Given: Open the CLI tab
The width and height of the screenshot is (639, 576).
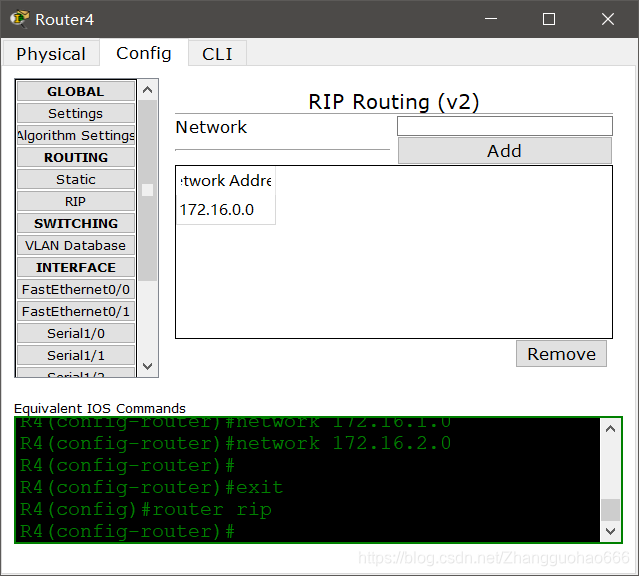Looking at the screenshot, I should (217, 53).
